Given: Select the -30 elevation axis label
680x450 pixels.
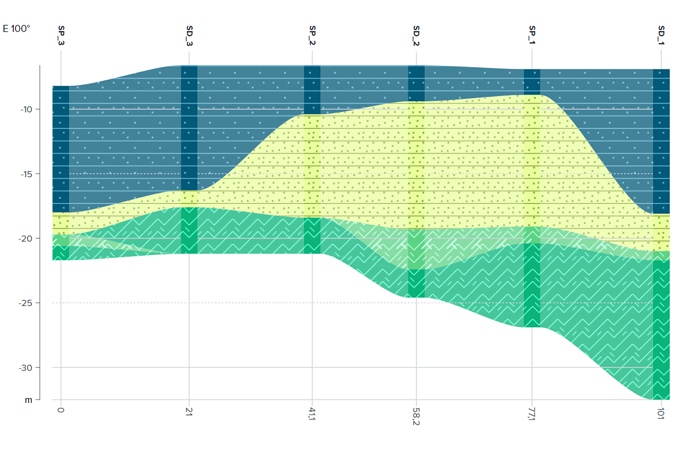Looking at the screenshot, I should [x=27, y=367].
